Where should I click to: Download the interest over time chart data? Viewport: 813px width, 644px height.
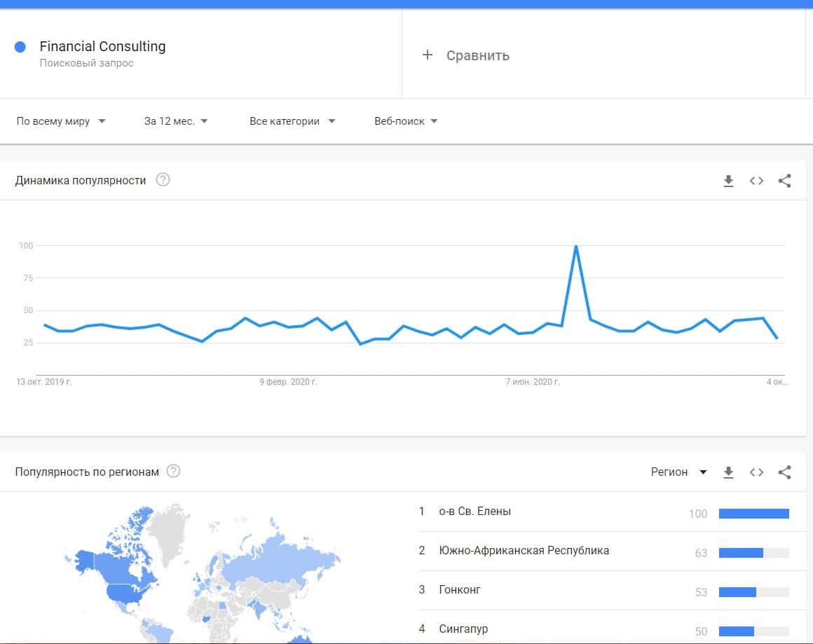[x=728, y=181]
